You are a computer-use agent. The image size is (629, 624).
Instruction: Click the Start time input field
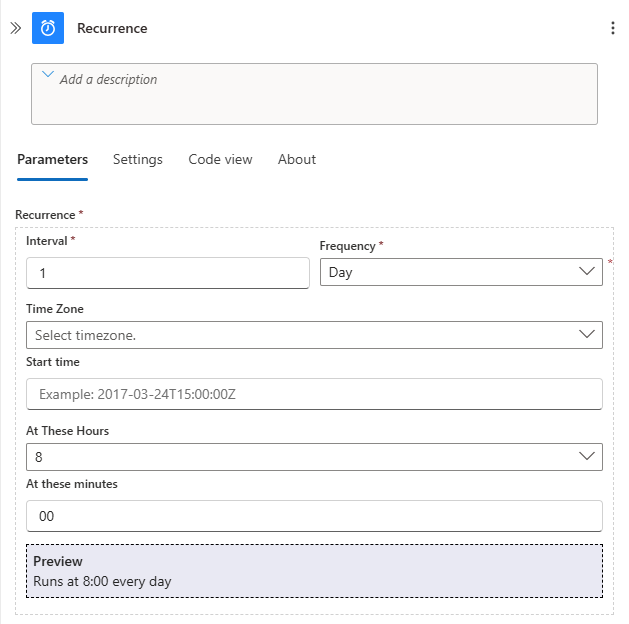[314, 394]
